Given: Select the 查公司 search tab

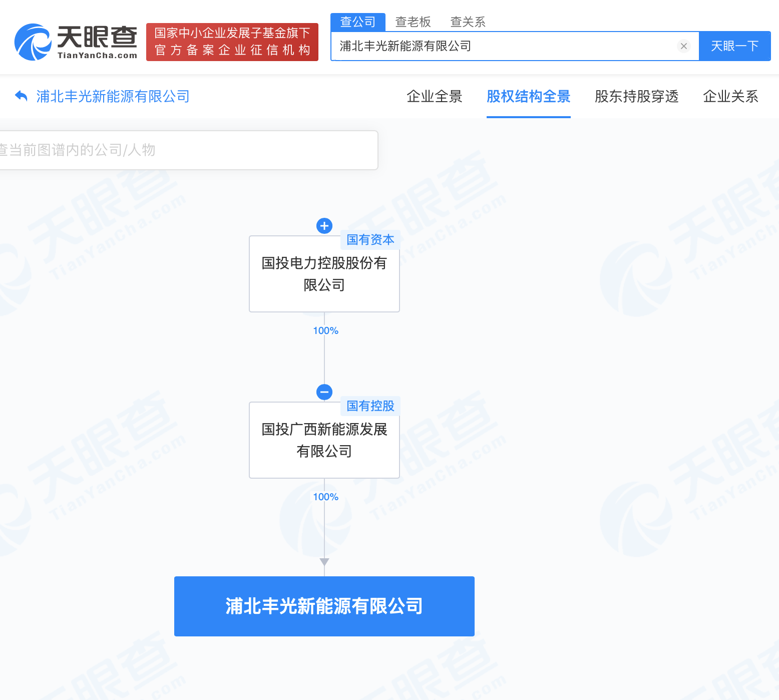Looking at the screenshot, I should (358, 22).
